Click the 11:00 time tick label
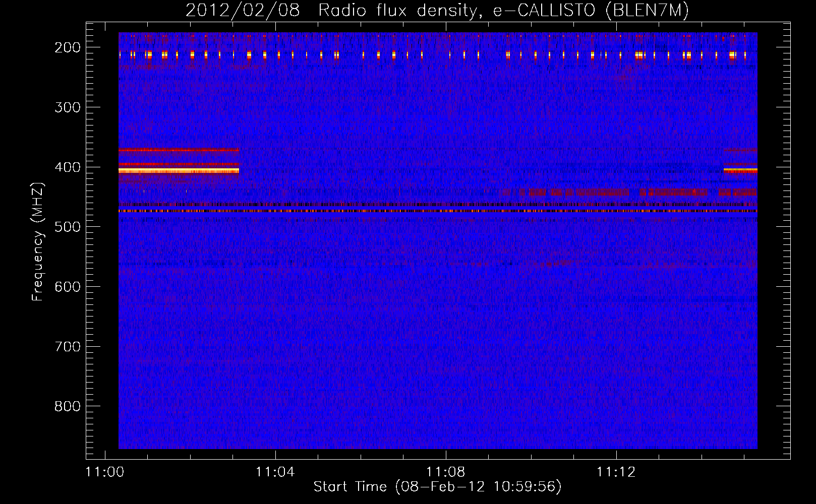The width and height of the screenshot is (816, 504). [105, 472]
